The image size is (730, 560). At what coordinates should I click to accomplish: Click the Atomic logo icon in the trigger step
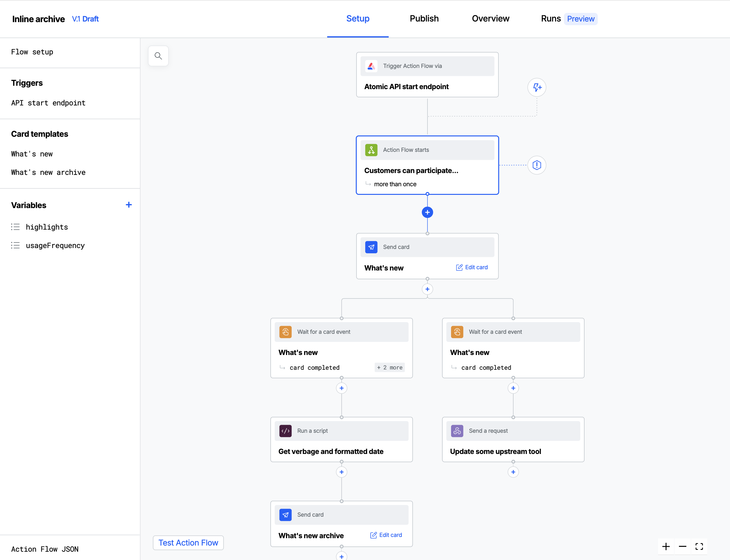371,66
